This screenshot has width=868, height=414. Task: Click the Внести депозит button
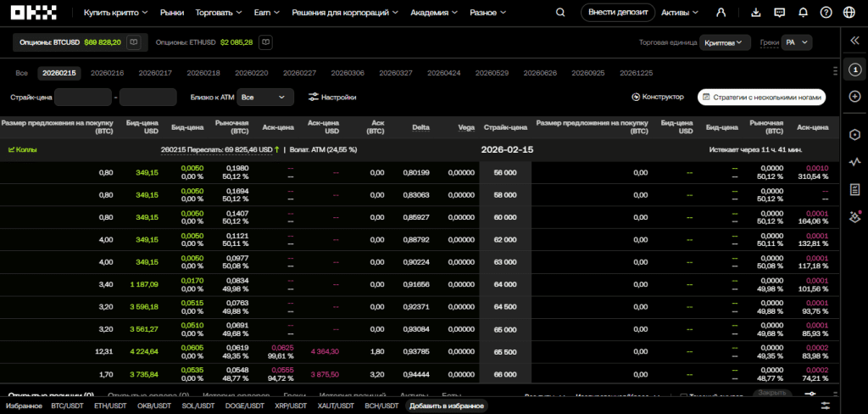(618, 12)
